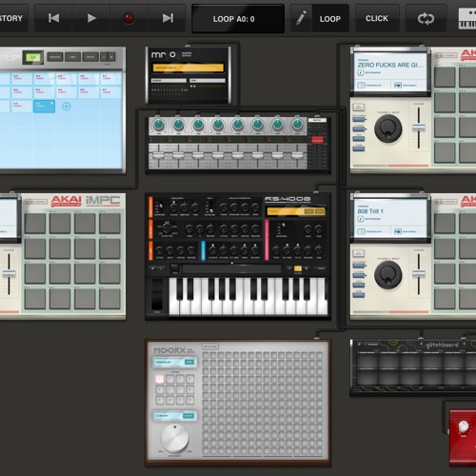Arm recording with the red record button
The height and width of the screenshot is (476, 476).
point(129,18)
